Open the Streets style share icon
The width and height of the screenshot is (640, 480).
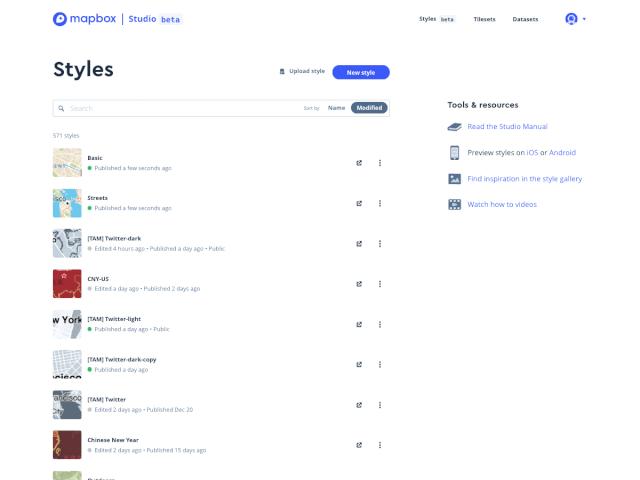359,203
